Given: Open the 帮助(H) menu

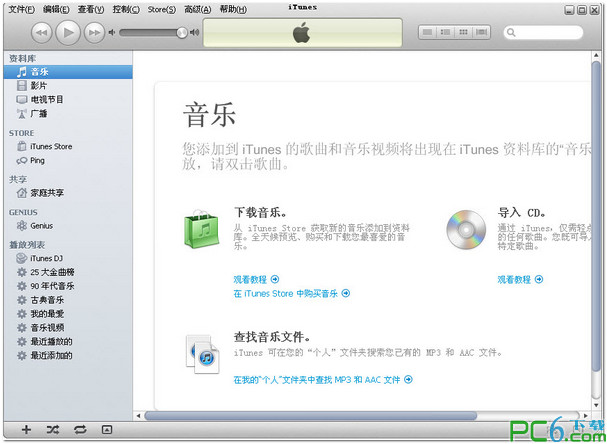Looking at the screenshot, I should pyautogui.click(x=233, y=9).
